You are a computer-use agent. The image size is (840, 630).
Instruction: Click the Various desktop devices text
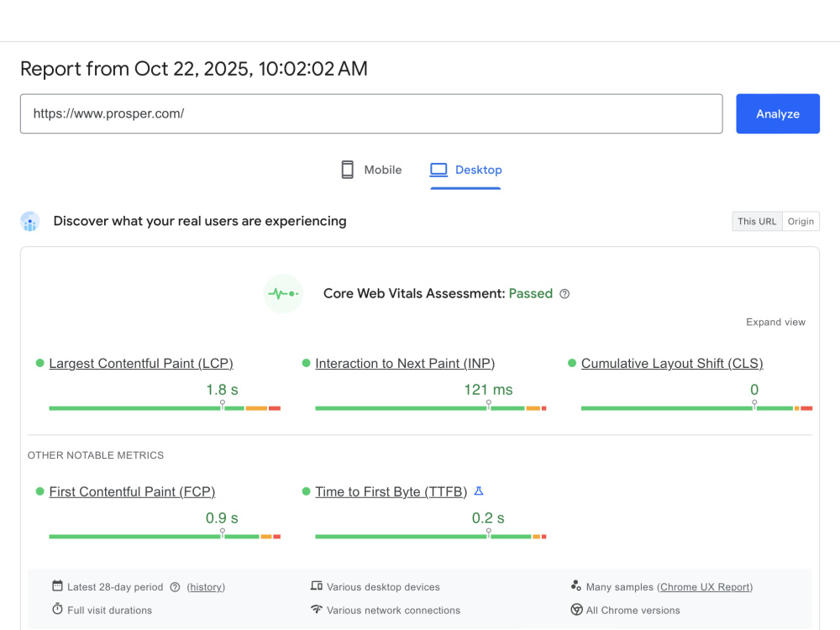pos(383,587)
